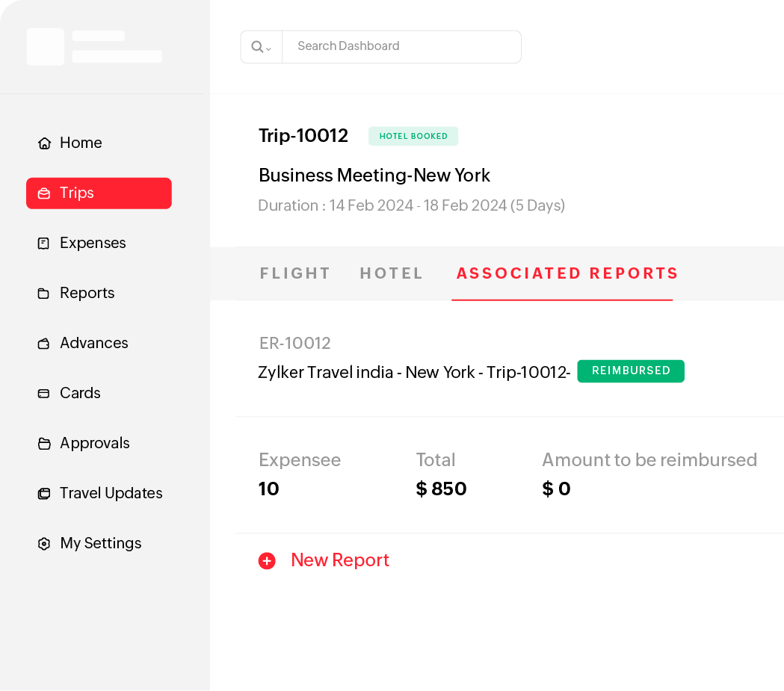Click the Trips suitcase icon

tap(44, 193)
